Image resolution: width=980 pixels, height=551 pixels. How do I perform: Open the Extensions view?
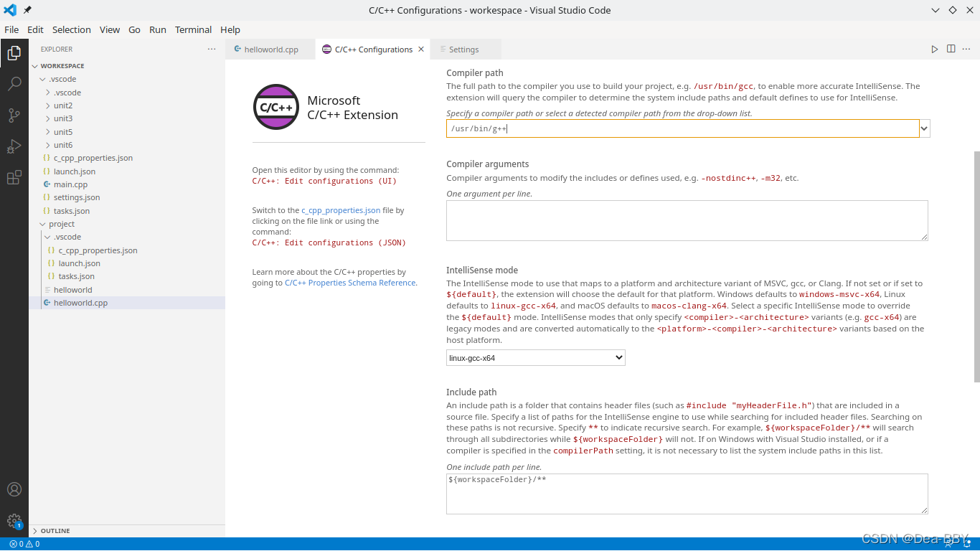click(x=14, y=178)
